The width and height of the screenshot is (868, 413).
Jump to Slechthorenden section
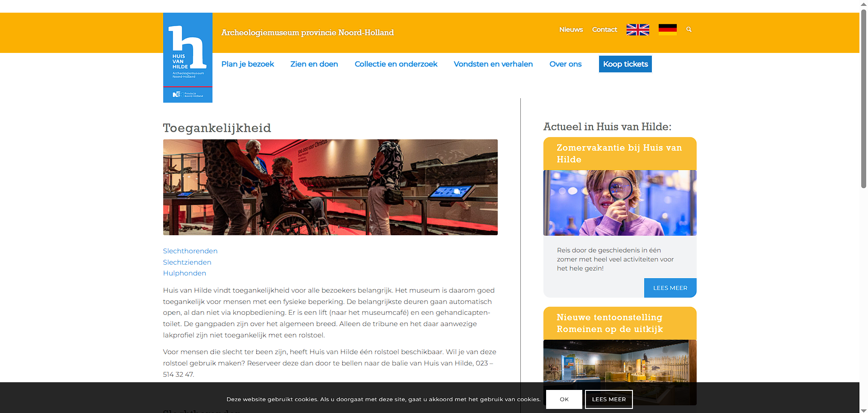[x=190, y=251]
